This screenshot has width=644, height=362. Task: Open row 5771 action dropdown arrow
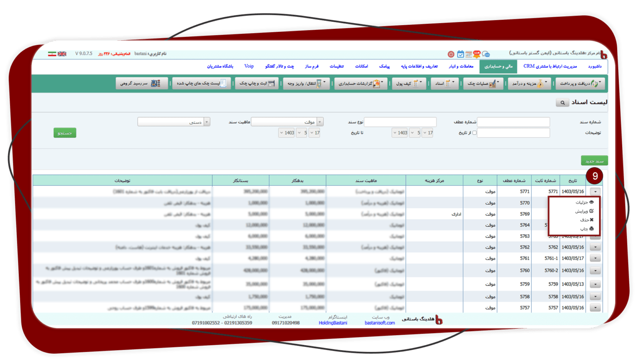pyautogui.click(x=595, y=191)
